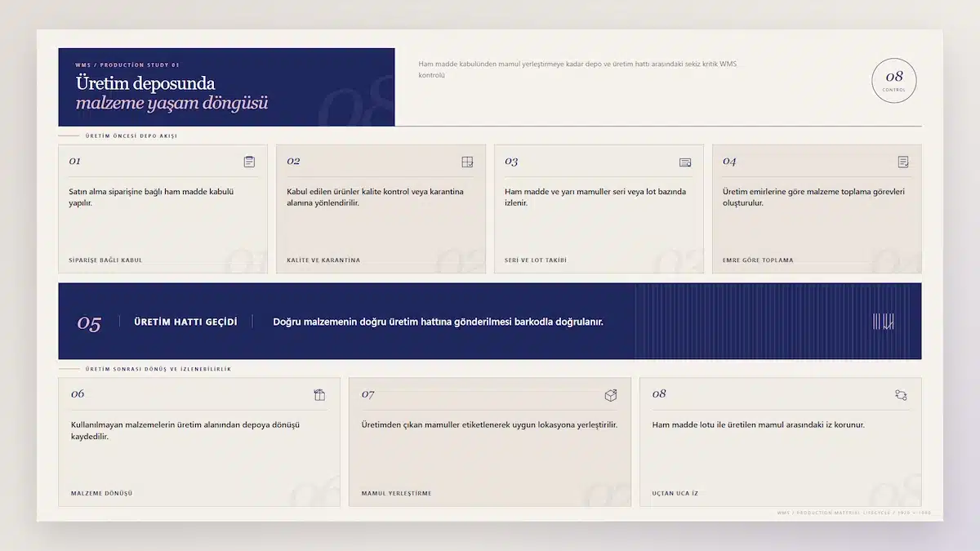The image size is (980, 551).
Task: Select the title "Üretim deposunda"
Action: click(145, 83)
